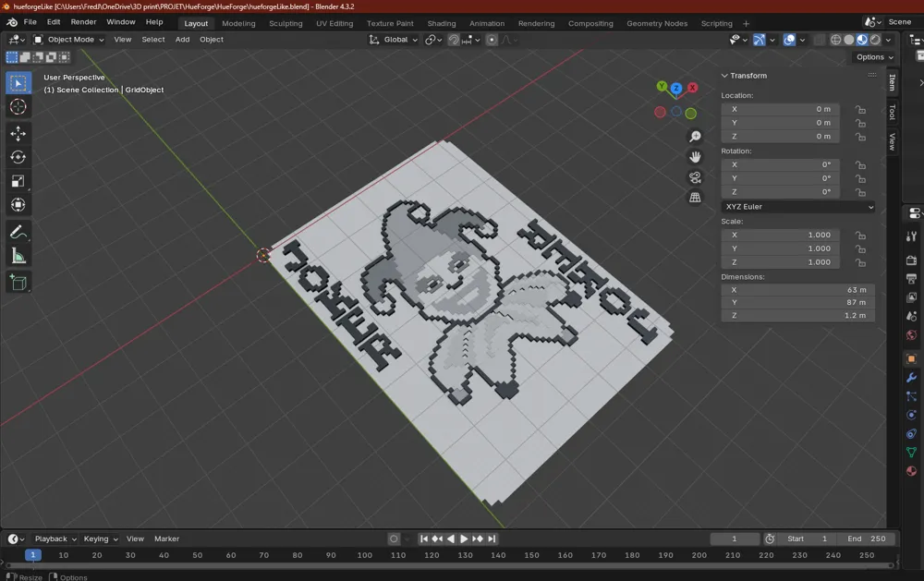Switch to the Shading workspace tab
This screenshot has height=581, width=924.
(x=442, y=23)
